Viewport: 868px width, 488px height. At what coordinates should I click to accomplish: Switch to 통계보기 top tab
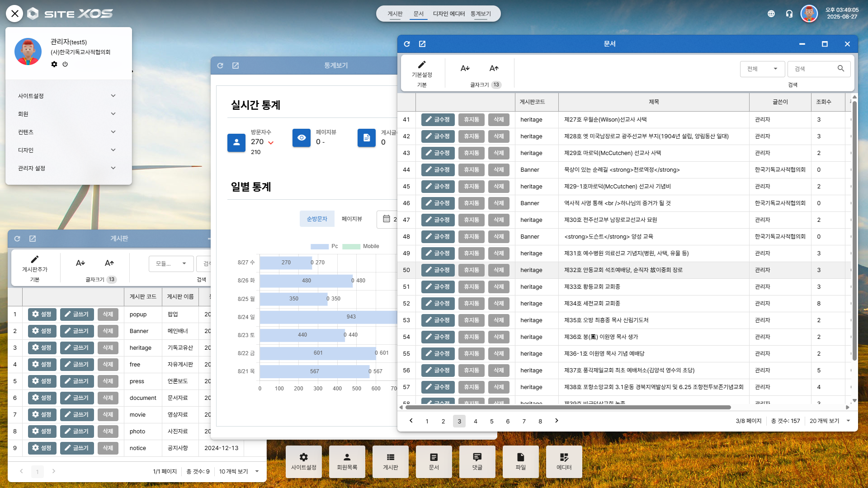pos(481,14)
